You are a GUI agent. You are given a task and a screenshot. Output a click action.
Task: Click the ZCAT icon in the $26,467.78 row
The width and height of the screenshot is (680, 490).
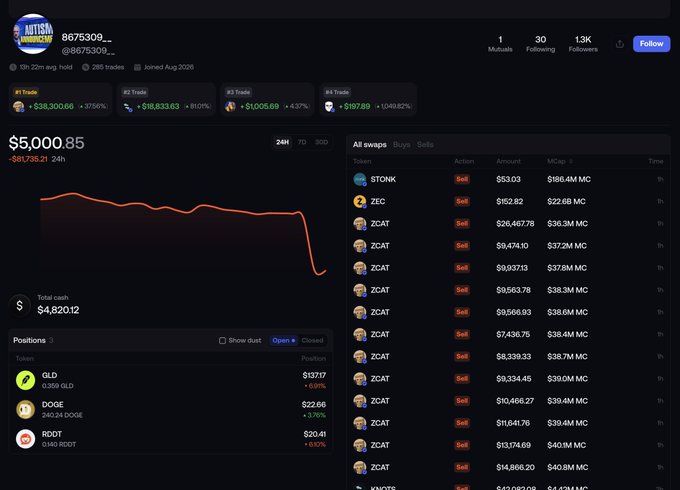pos(360,223)
